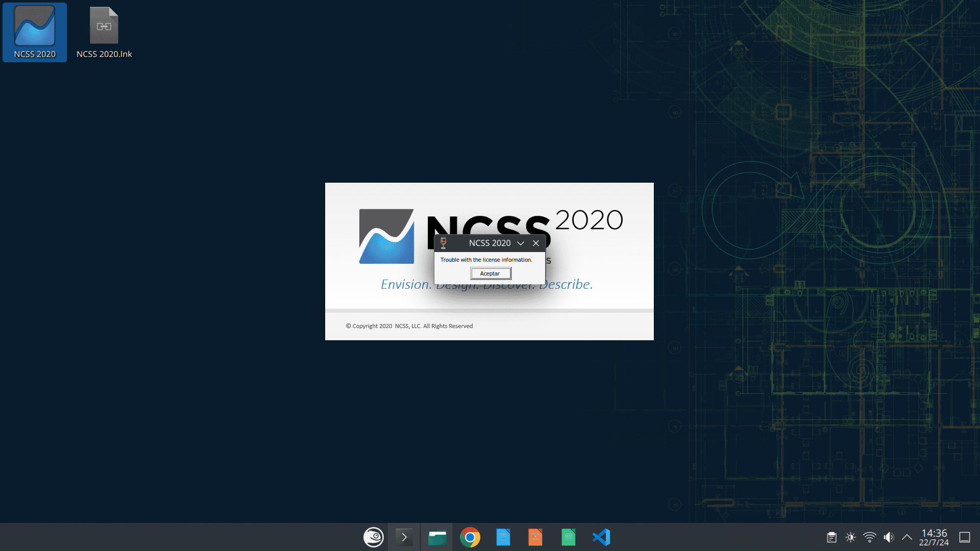Minimize the NCSS 2020 dialog with chevron
The height and width of the screenshot is (551, 980).
click(521, 243)
